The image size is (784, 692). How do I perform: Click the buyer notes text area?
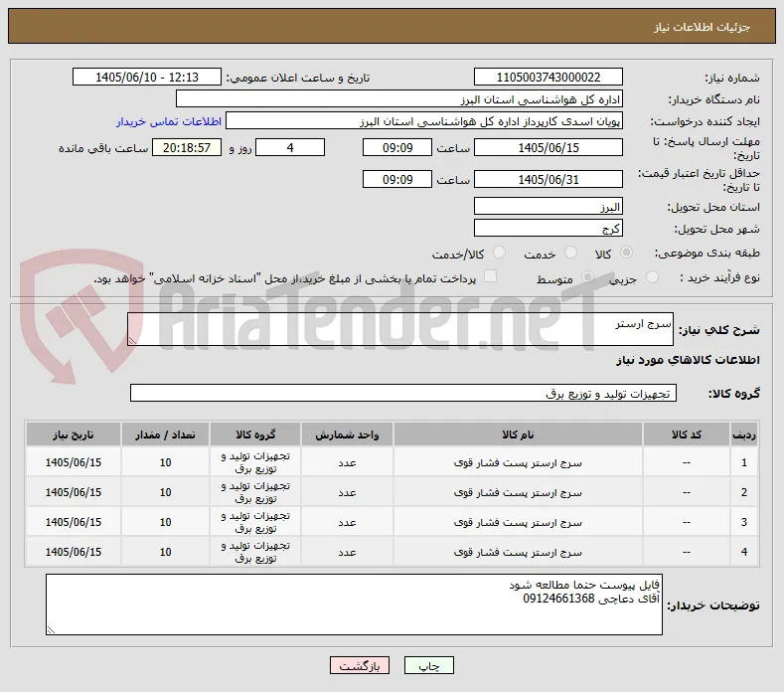(354, 605)
